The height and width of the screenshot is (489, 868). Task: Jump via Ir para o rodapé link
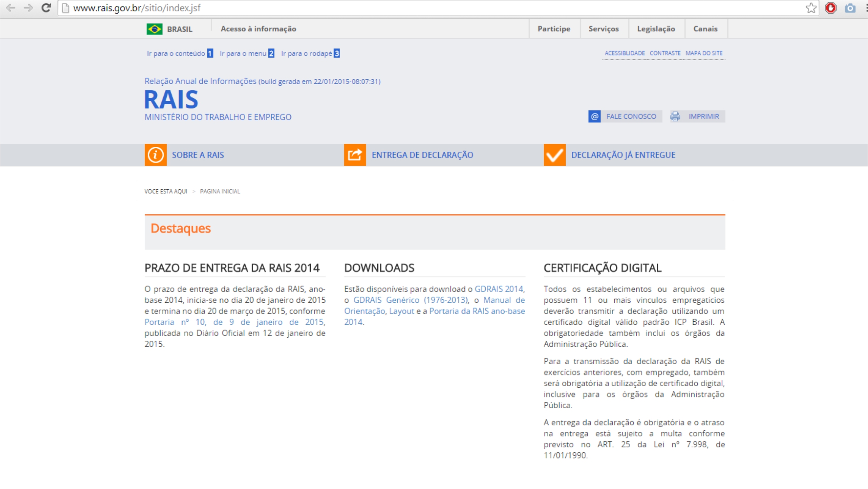(310, 53)
